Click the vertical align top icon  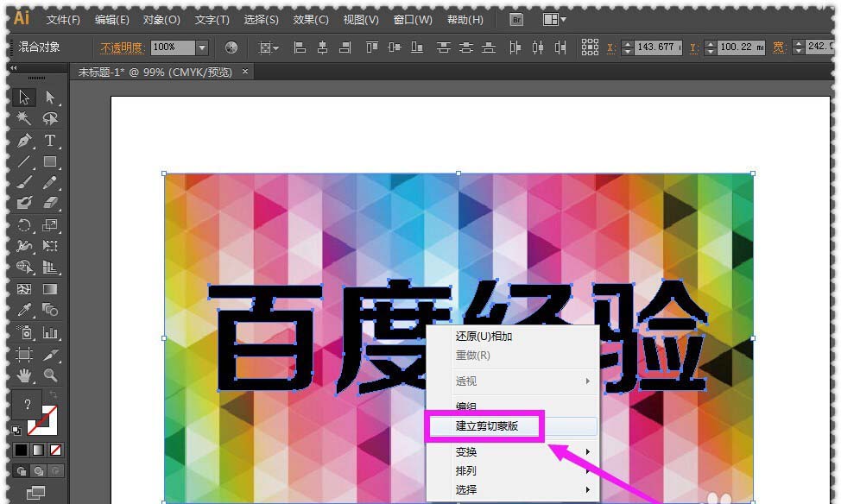pos(371,47)
